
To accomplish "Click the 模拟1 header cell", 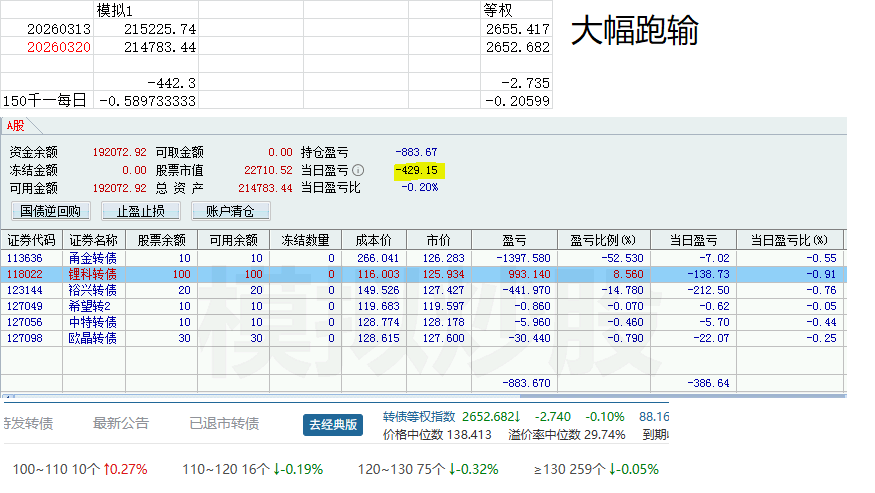I will coord(114,10).
